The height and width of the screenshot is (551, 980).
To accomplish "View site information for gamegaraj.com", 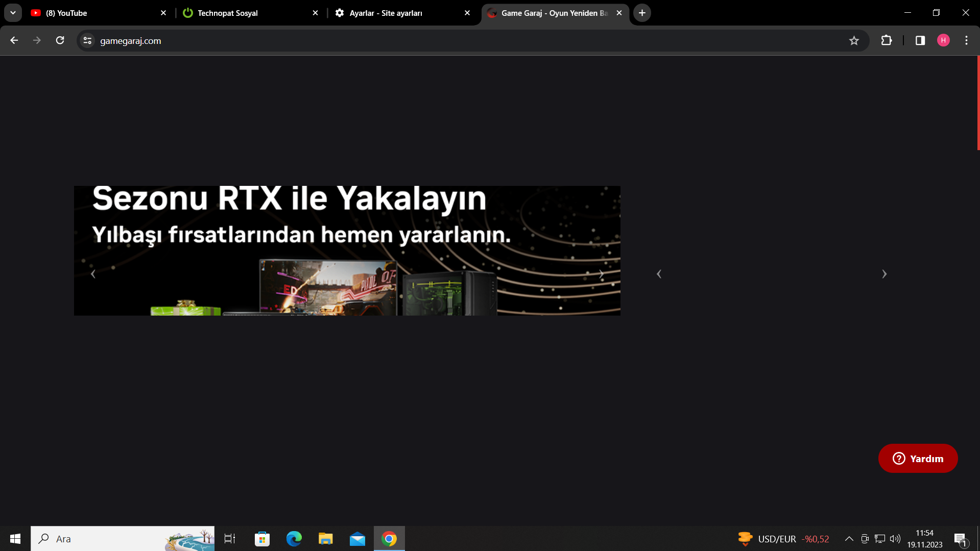I will [88, 40].
